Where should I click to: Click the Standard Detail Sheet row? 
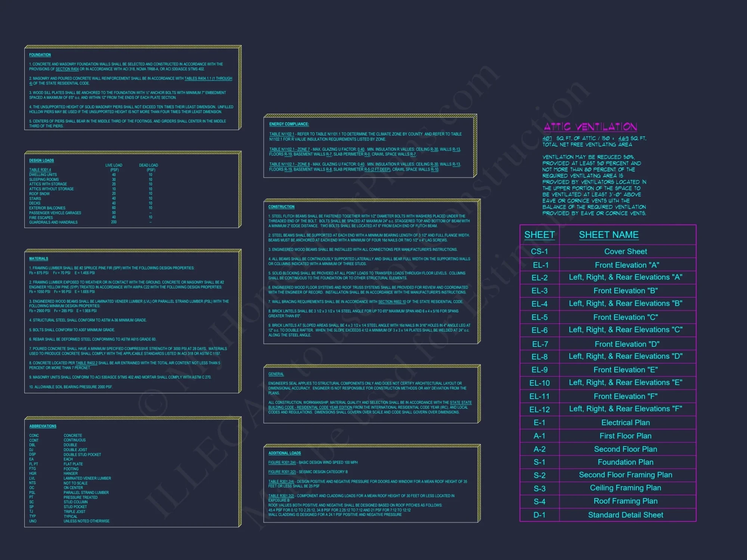625,515
